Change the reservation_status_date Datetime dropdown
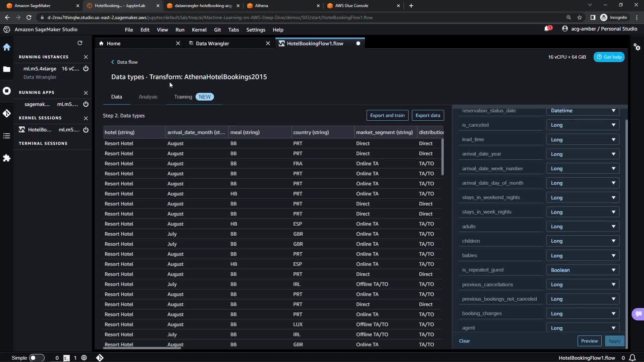Screen dimensions: 644x362 coord(582,111)
